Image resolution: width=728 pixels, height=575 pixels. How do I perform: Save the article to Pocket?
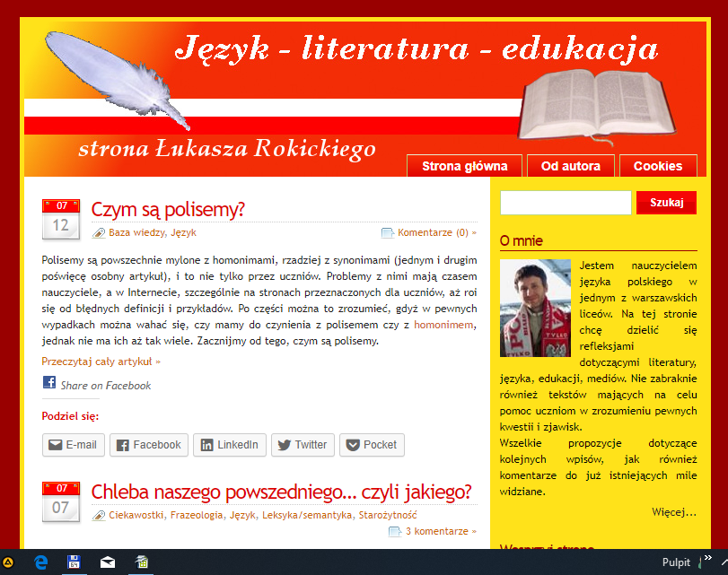(372, 445)
